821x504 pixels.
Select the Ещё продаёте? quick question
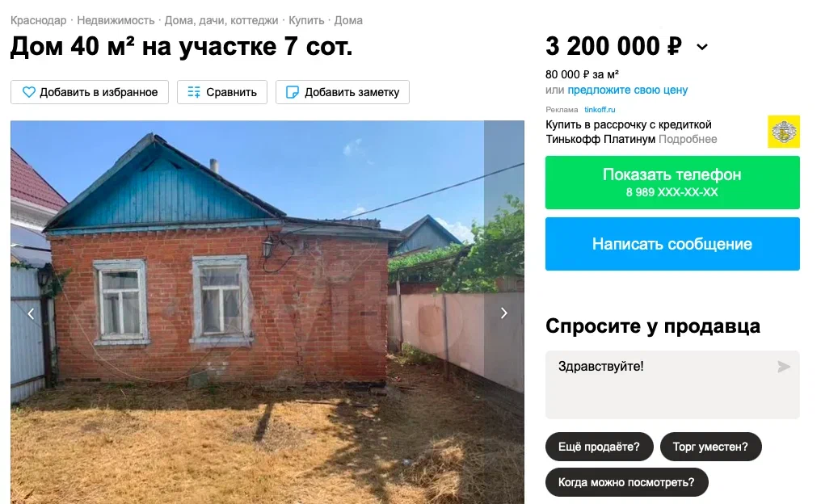tap(599, 447)
